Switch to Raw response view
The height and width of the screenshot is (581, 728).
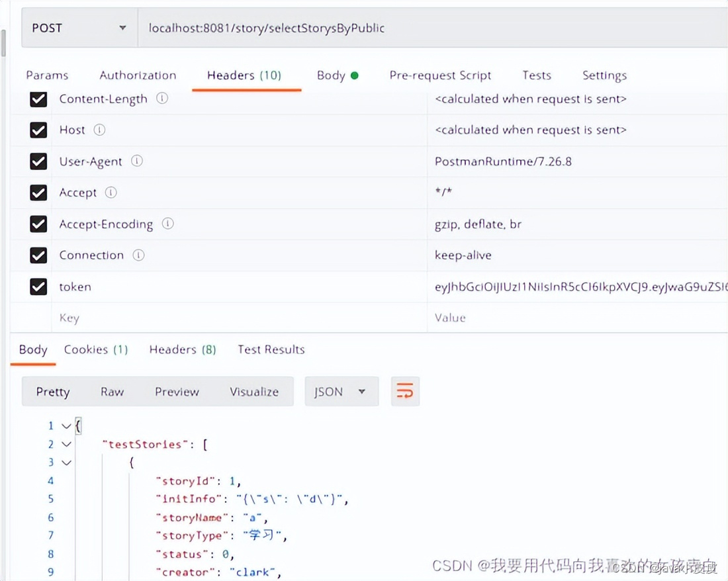click(x=112, y=392)
